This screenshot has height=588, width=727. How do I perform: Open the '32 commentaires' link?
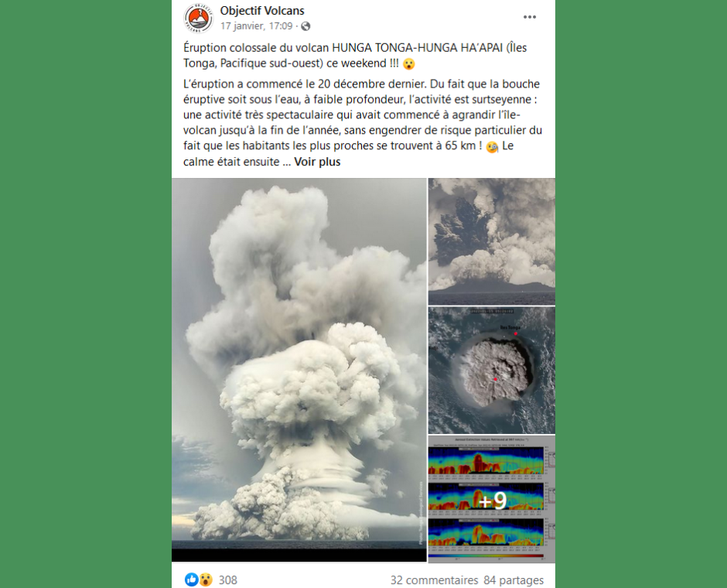pyautogui.click(x=434, y=580)
